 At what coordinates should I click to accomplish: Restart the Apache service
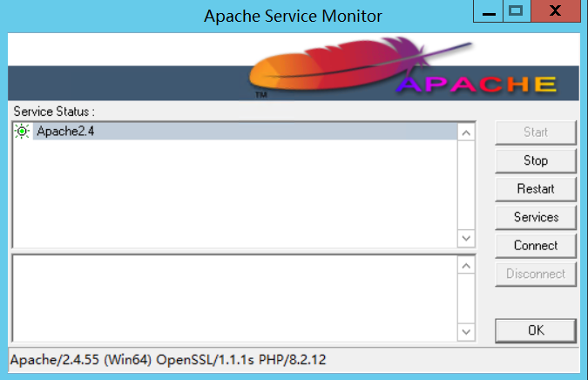point(535,188)
